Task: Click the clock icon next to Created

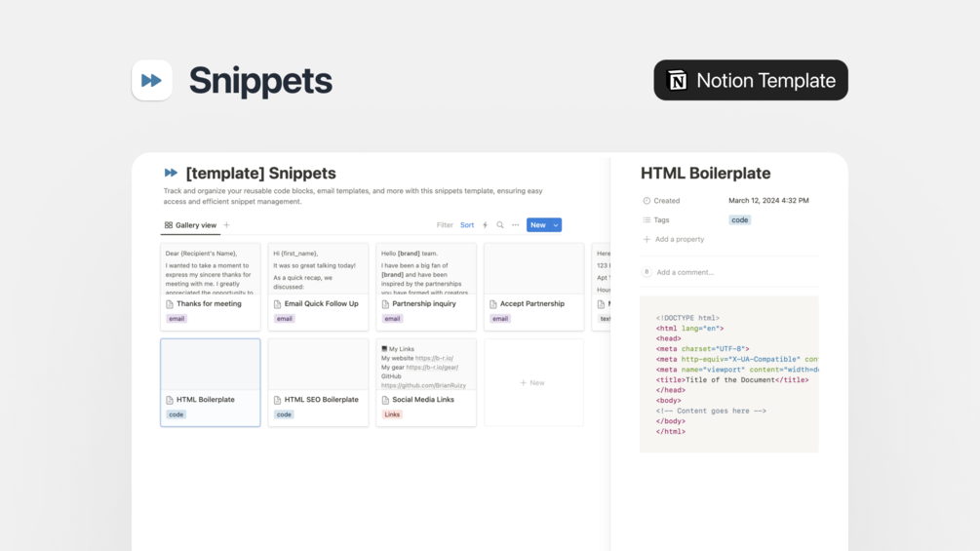Action: click(x=647, y=201)
